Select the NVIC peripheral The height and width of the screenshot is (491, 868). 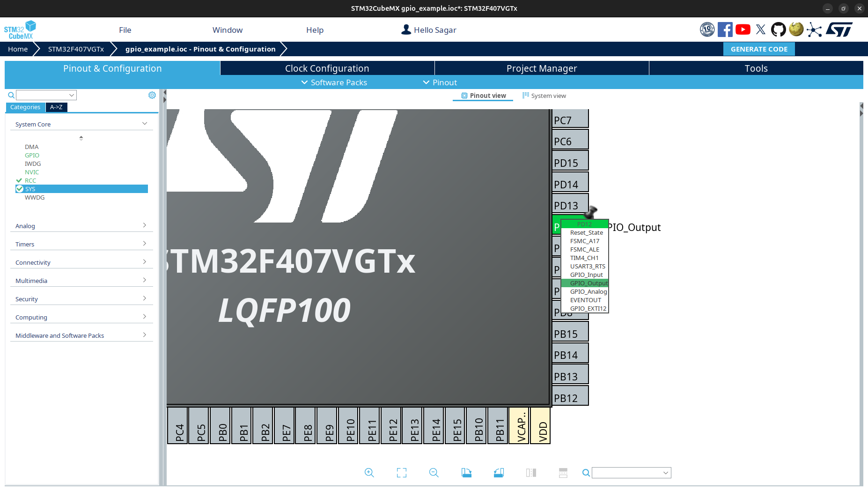(x=32, y=172)
